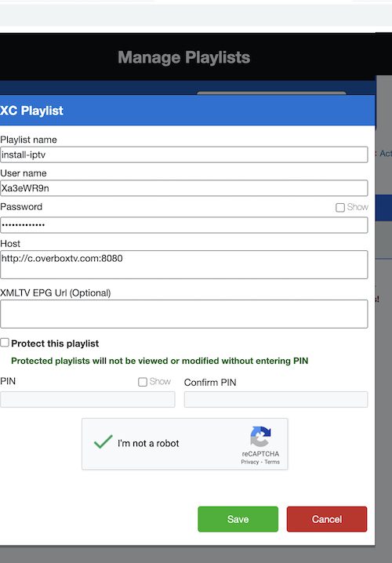Toggle Show PIN checkbox

pos(143,382)
